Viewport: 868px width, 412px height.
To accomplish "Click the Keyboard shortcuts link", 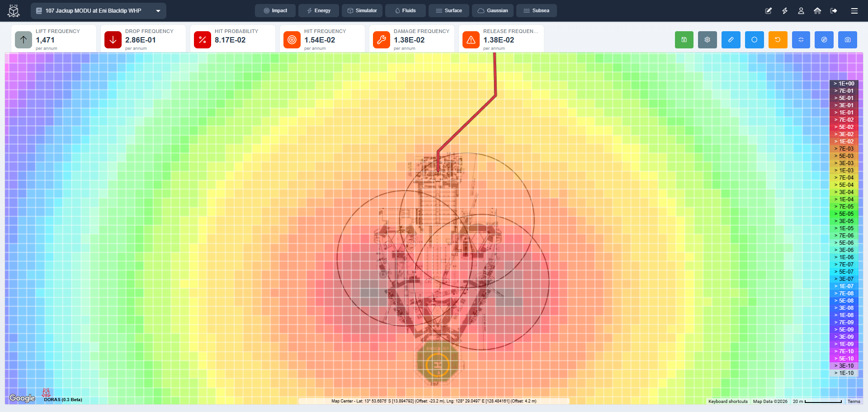I will coord(727,401).
